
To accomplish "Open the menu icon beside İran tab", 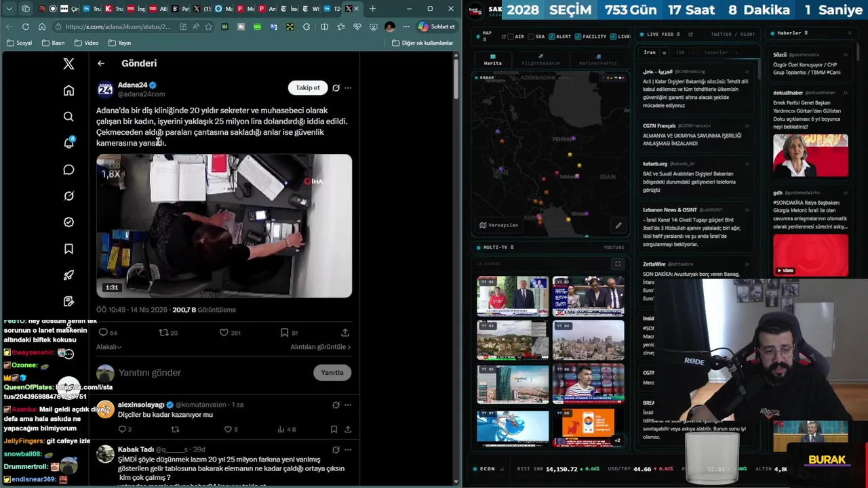I will (664, 52).
